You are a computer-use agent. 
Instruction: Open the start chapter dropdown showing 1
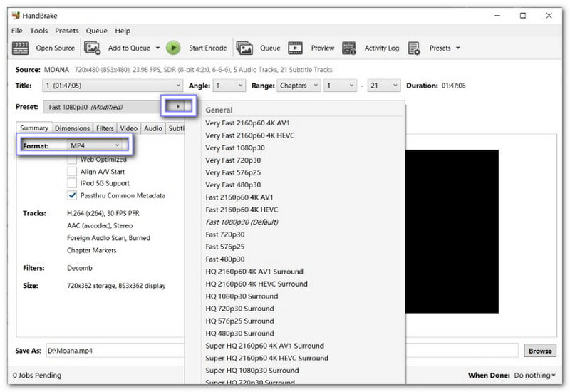pyautogui.click(x=341, y=86)
